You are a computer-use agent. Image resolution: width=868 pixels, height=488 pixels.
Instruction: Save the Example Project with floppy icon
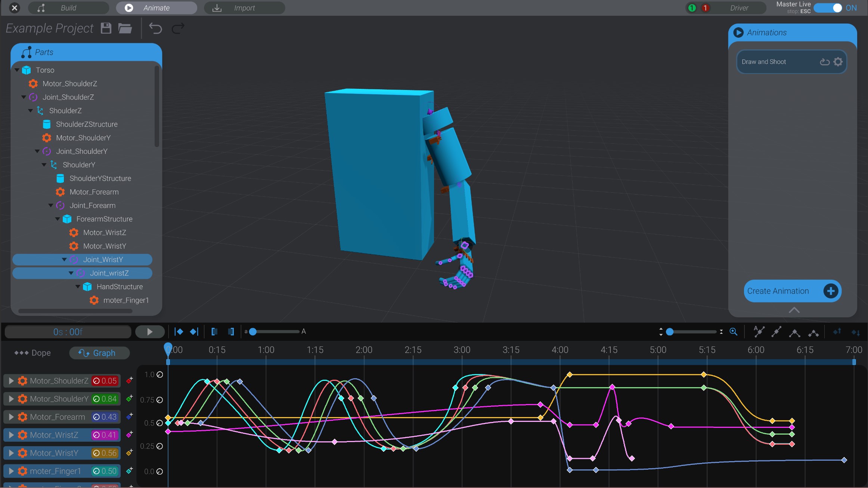[106, 28]
